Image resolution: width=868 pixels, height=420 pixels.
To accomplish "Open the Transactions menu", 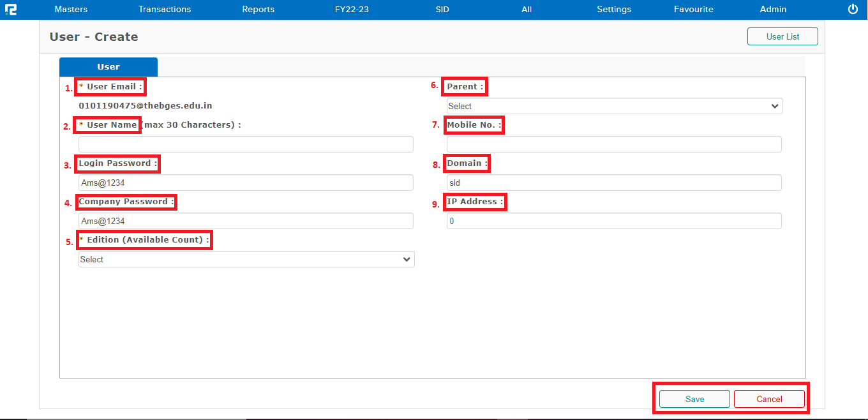I will [164, 9].
